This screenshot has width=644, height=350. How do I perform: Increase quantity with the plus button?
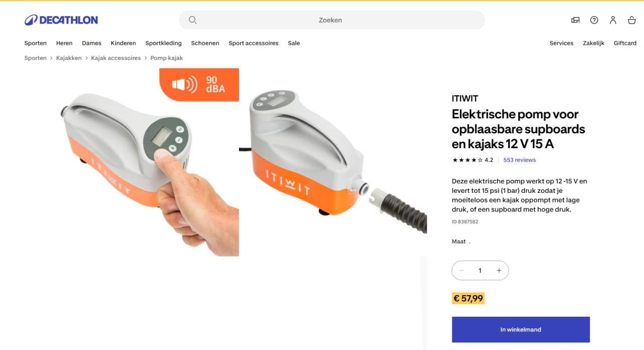click(x=499, y=270)
